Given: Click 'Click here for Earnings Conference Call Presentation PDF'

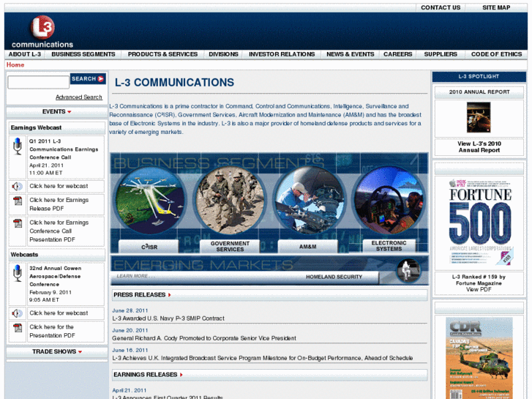Looking at the screenshot, I should click(x=59, y=231).
